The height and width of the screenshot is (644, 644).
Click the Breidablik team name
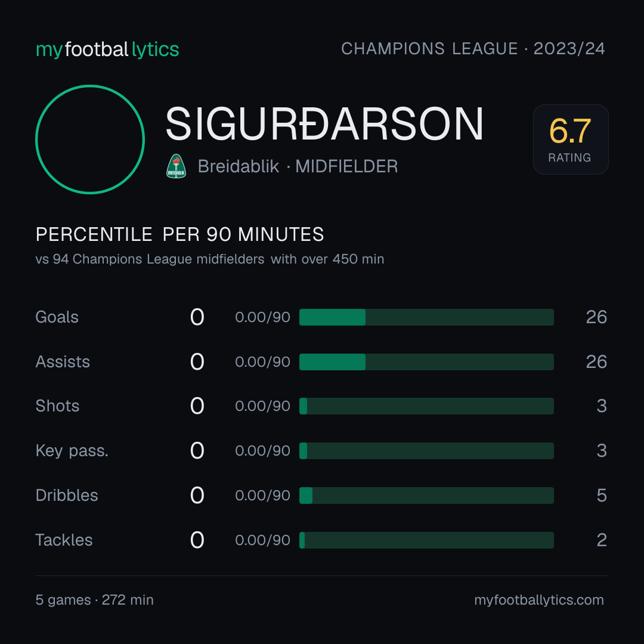tap(238, 166)
